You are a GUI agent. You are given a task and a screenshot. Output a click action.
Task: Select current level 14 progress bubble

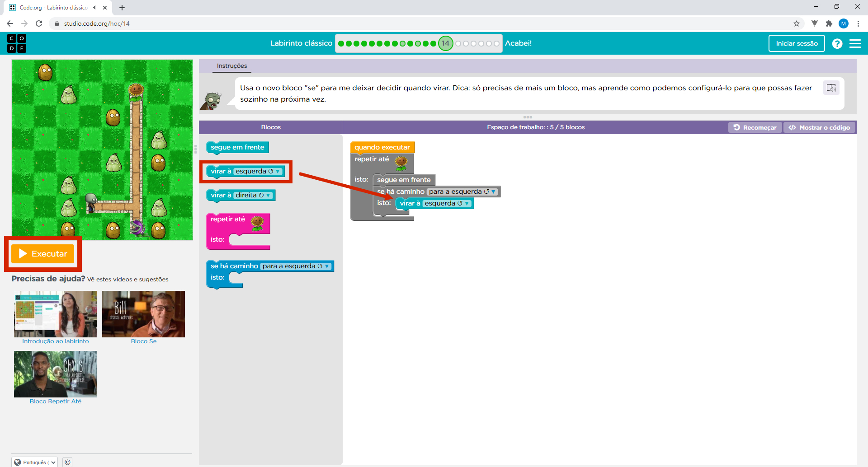coord(446,43)
